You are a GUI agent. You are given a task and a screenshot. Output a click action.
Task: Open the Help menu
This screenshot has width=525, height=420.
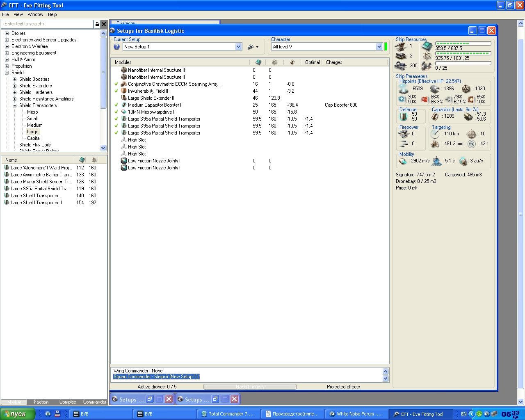click(52, 14)
